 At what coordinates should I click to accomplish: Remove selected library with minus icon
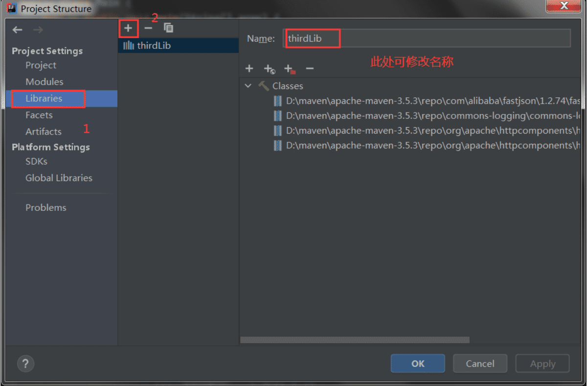[148, 28]
